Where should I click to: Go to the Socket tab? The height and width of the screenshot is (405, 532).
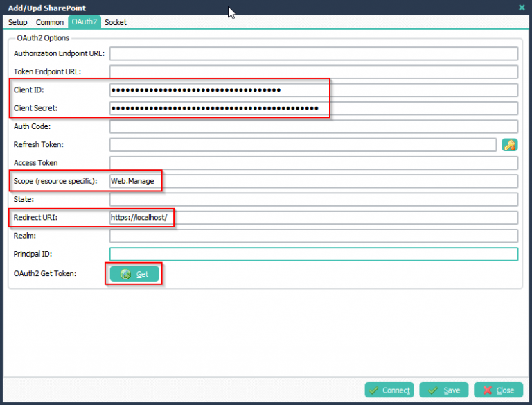tap(116, 22)
